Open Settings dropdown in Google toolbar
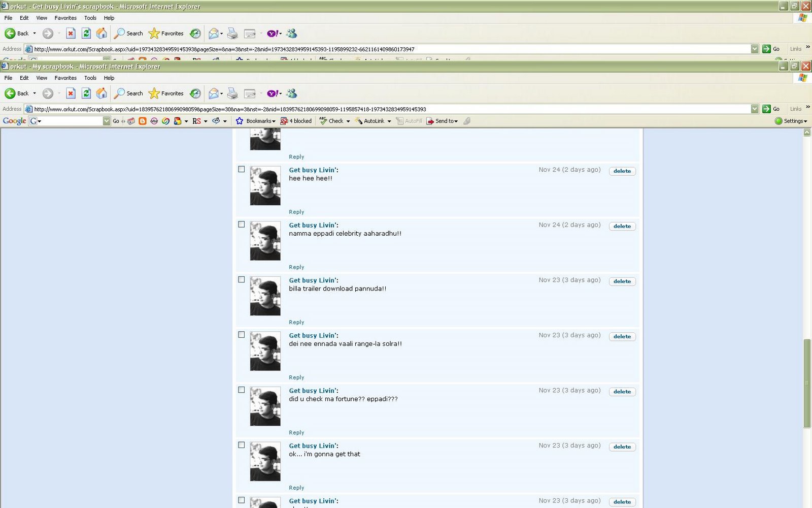The height and width of the screenshot is (508, 812). point(791,121)
